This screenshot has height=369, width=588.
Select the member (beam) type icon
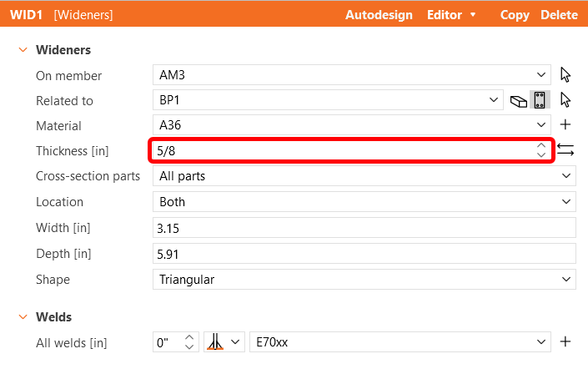click(x=518, y=101)
